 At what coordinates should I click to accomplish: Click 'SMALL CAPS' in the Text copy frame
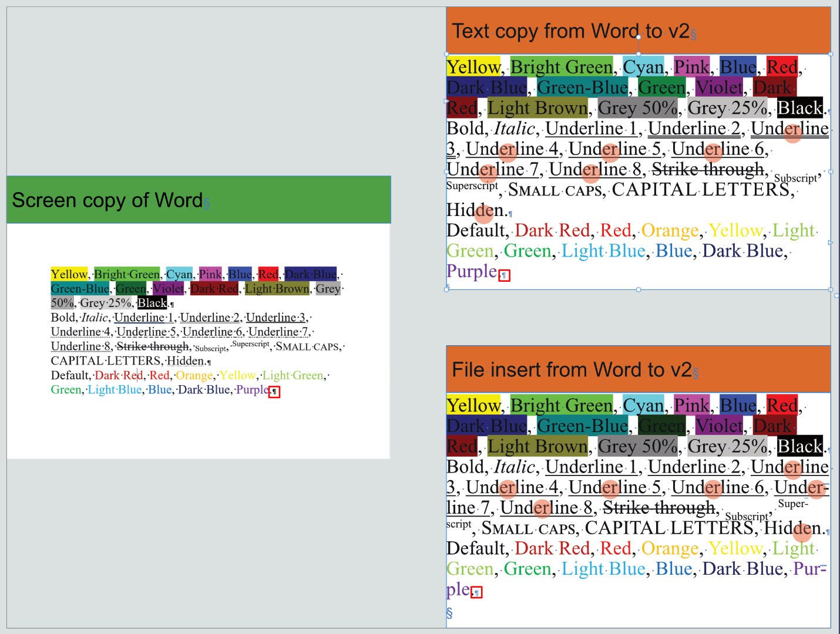click(x=555, y=190)
